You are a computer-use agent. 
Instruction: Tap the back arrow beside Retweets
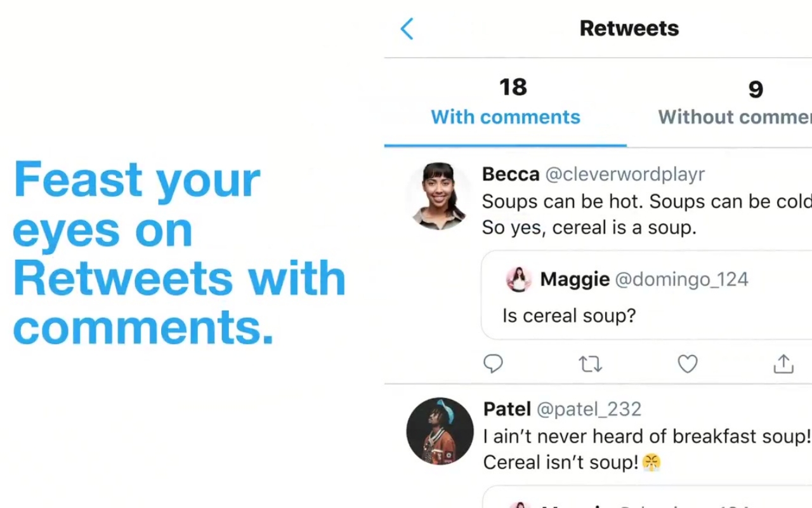[x=407, y=29]
